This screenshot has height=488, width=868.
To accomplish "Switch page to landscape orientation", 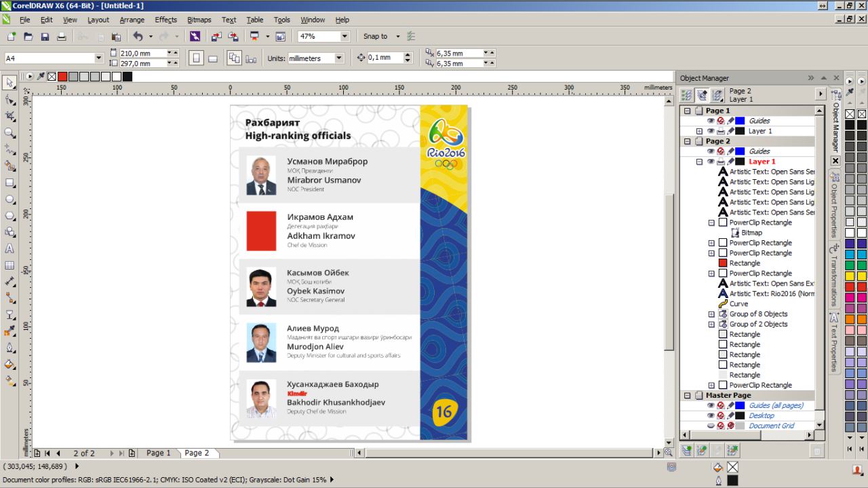I will 213,58.
